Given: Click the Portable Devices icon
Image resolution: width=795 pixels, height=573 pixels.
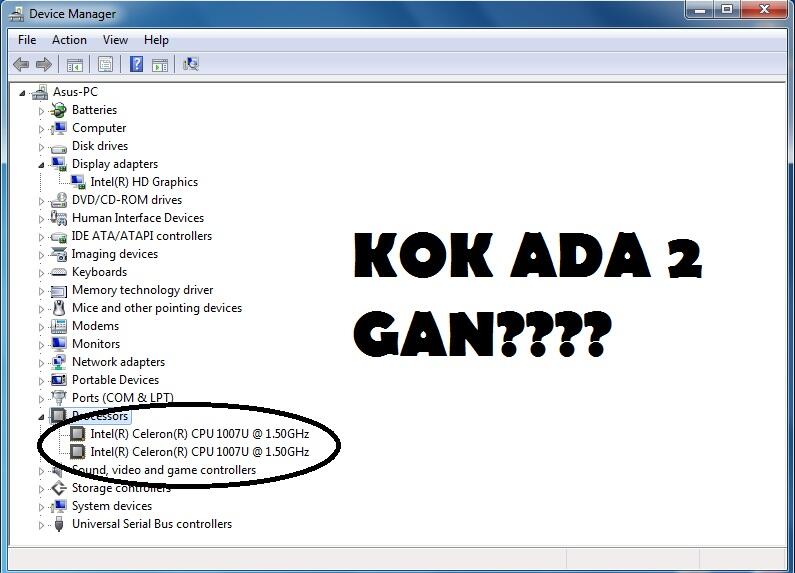Looking at the screenshot, I should click(59, 380).
